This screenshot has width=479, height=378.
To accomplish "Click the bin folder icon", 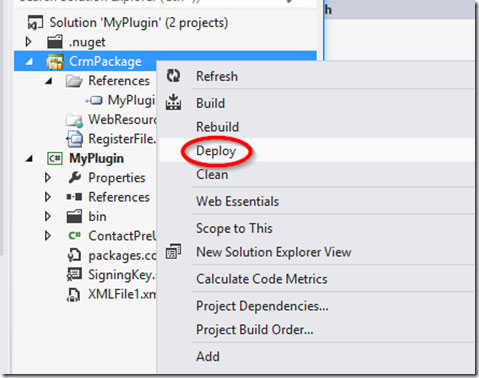I will (x=74, y=216).
